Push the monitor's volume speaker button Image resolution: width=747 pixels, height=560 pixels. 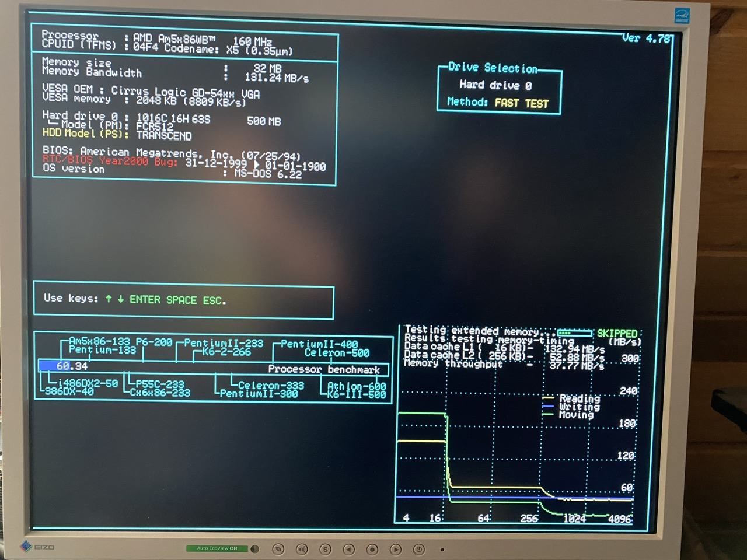click(x=302, y=549)
